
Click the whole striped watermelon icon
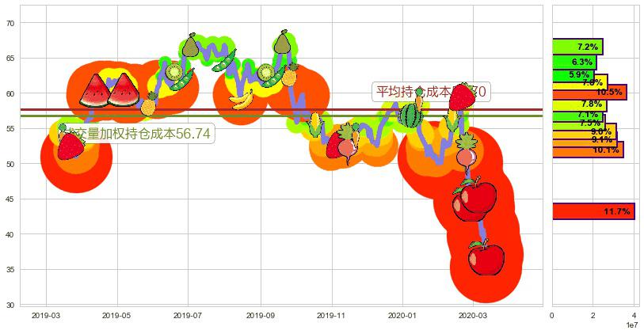410,116
